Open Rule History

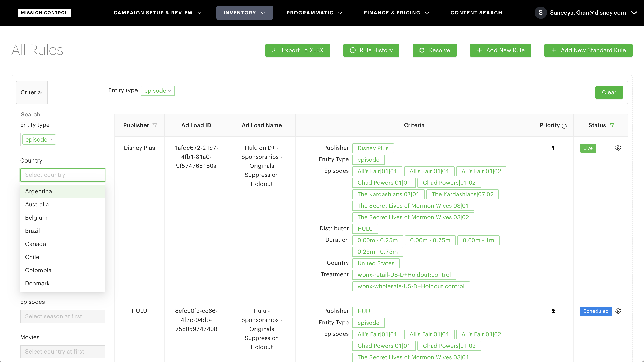(x=371, y=50)
